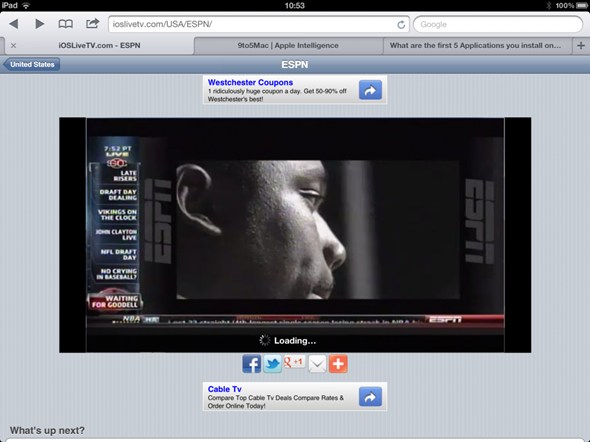Open the Cable Tv ad link

(225, 389)
